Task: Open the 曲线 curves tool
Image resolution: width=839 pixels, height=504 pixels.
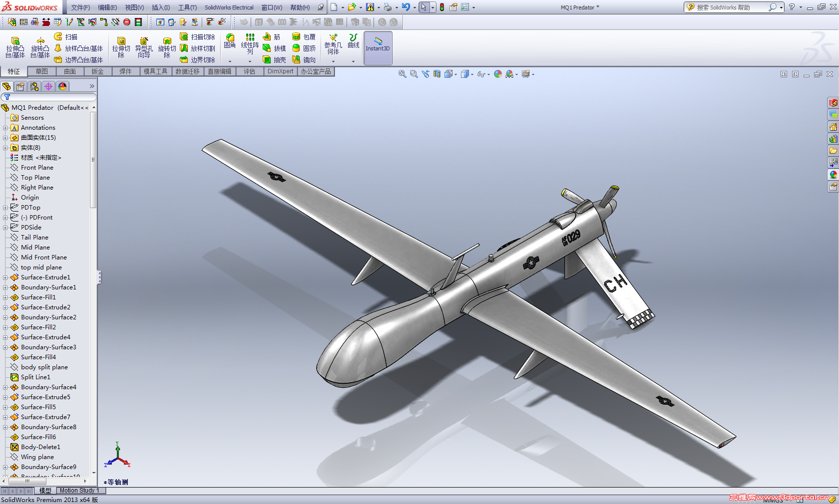Action: pos(354,41)
